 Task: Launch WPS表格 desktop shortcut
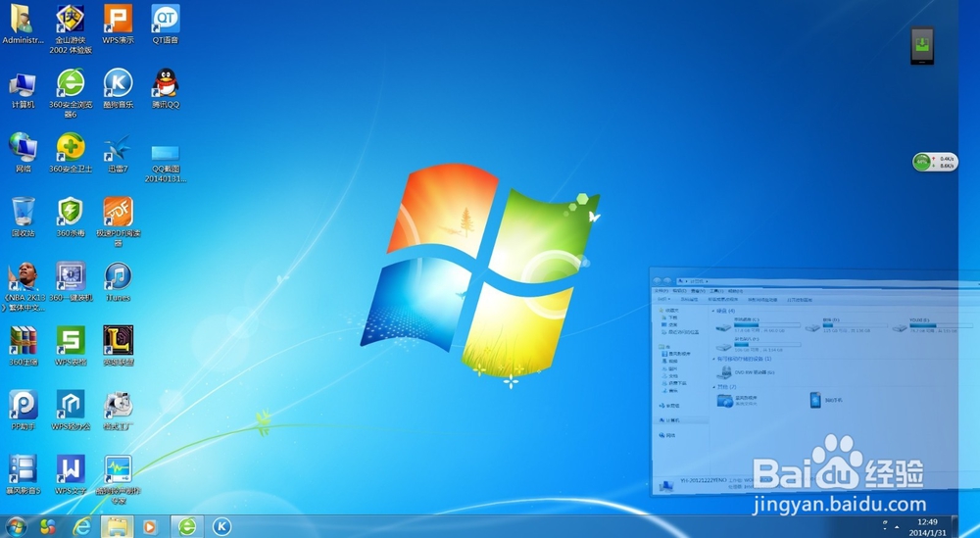point(71,346)
